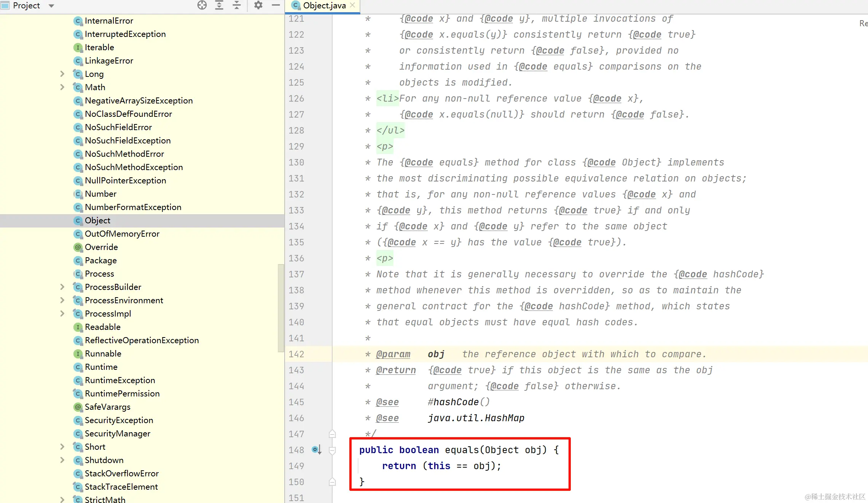
Task: Click the locate/select opened file target icon
Action: click(202, 5)
